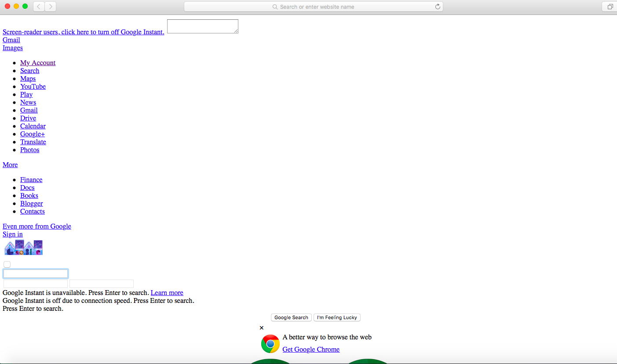Open the Blogger link
Screen dimensions: 617x364
pyautogui.click(x=32, y=204)
